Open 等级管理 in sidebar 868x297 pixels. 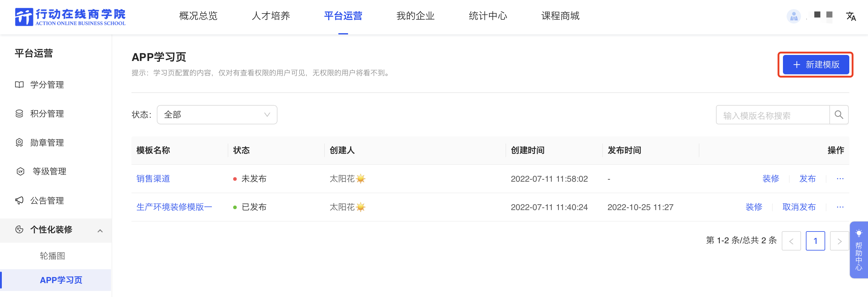pos(49,171)
